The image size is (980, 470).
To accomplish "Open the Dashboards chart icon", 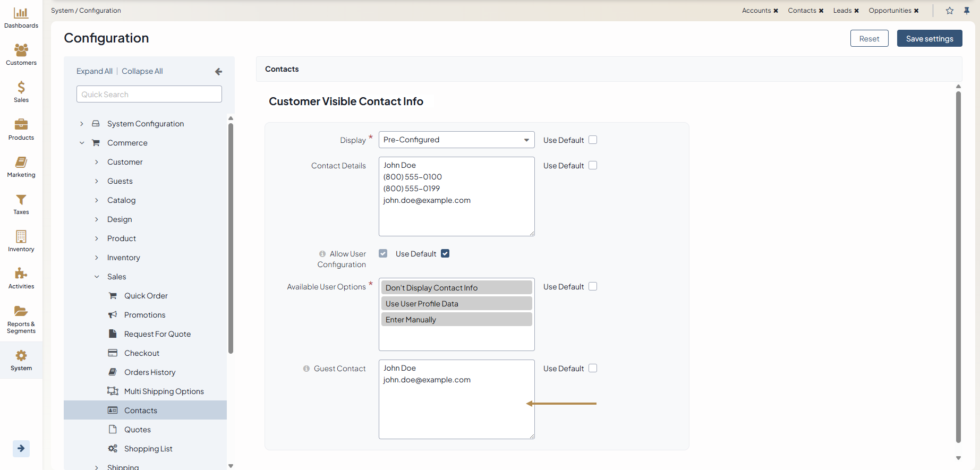I will (x=21, y=13).
